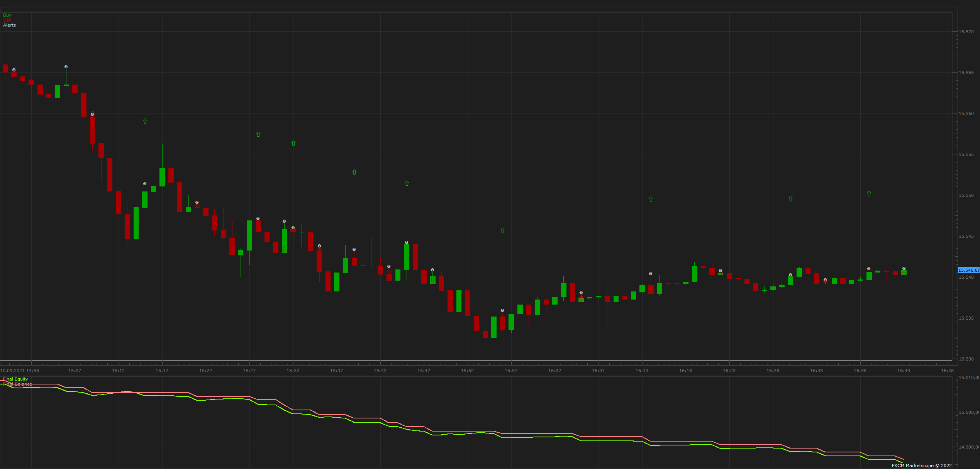Click the 15.535 price axis label

[966, 318]
